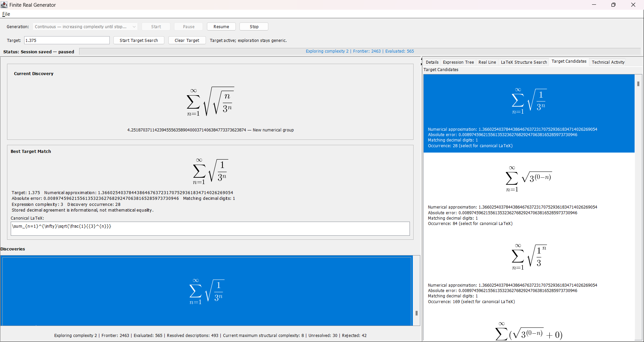This screenshot has height=342, width=644.
Task: Click the Canonical LaTeX text field
Action: coord(210,229)
